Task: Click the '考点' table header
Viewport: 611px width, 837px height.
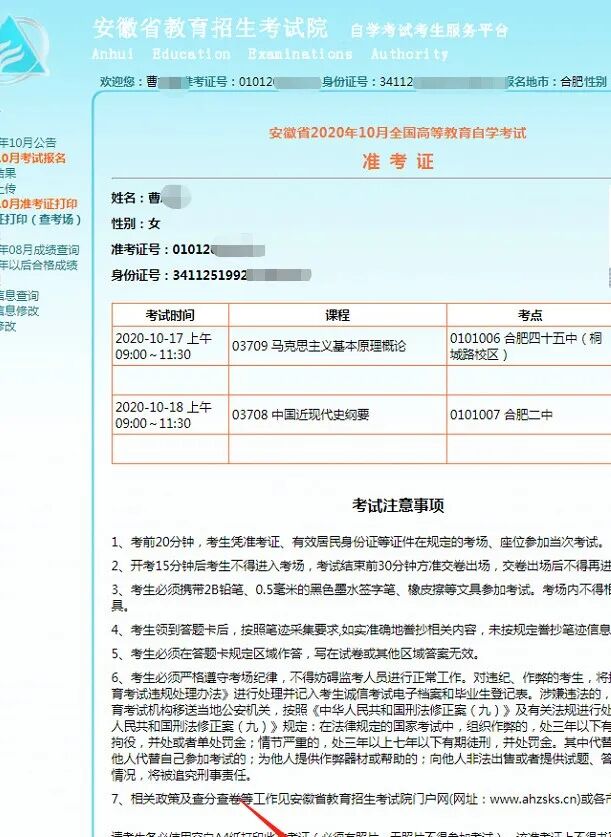Action: [529, 315]
